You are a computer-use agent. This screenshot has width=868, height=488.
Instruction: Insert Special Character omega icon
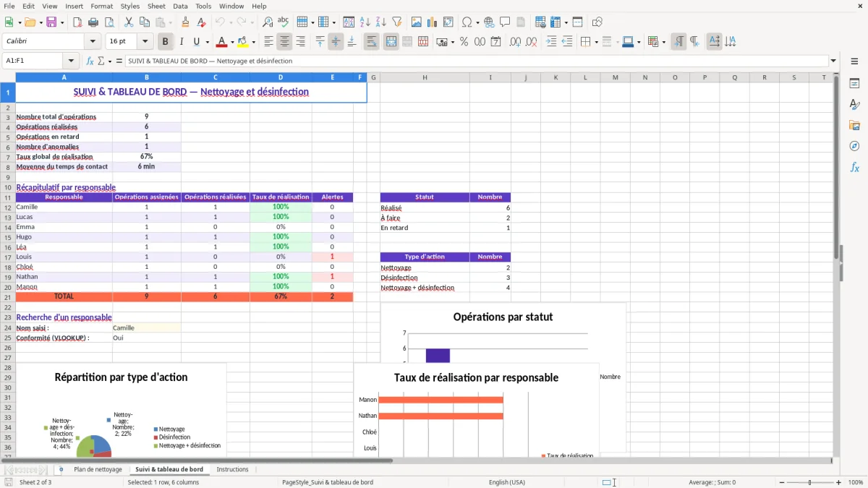pyautogui.click(x=467, y=22)
